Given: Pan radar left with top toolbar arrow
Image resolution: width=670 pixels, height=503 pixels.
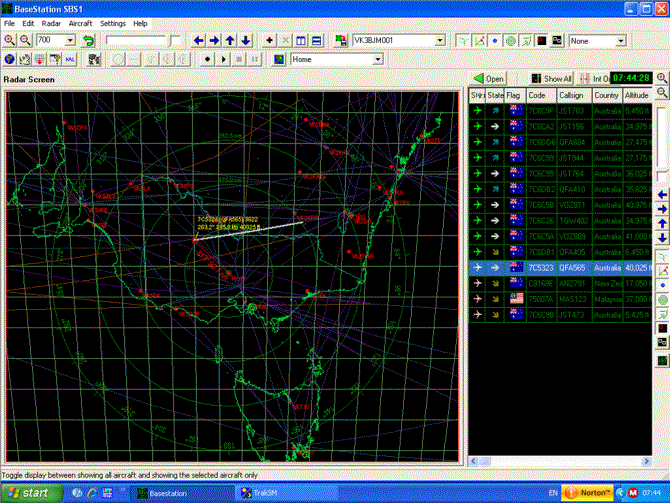Looking at the screenshot, I should click(x=198, y=41).
